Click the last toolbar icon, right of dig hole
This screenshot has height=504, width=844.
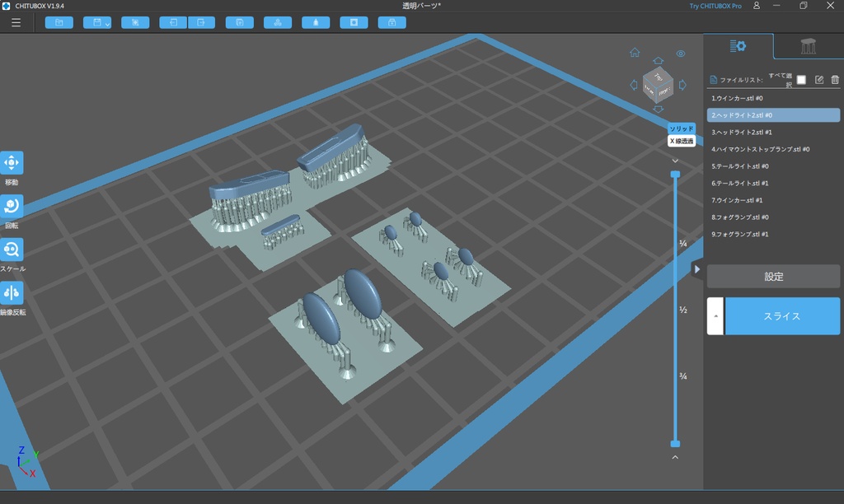pos(392,22)
